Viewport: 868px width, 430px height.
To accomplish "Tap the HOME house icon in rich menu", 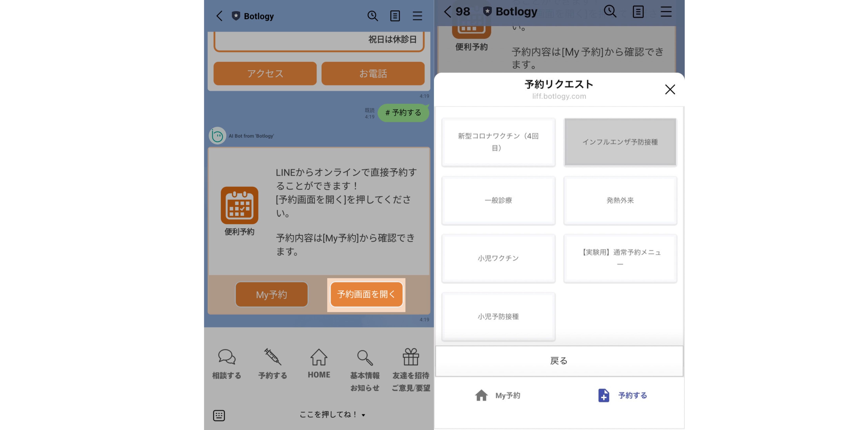I will click(x=318, y=357).
